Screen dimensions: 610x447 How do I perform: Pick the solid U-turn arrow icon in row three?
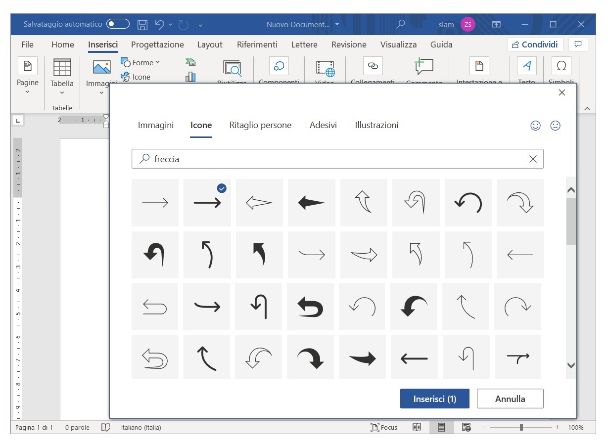(310, 307)
